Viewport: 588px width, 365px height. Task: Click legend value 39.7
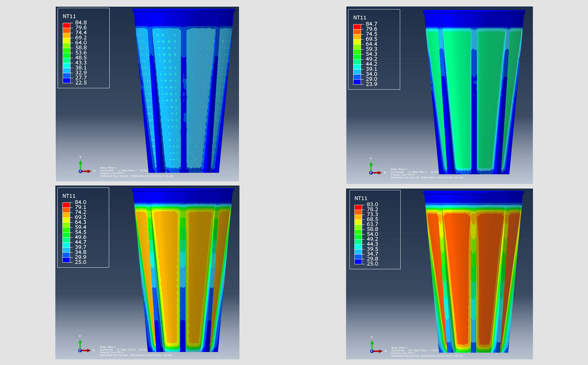(81, 247)
